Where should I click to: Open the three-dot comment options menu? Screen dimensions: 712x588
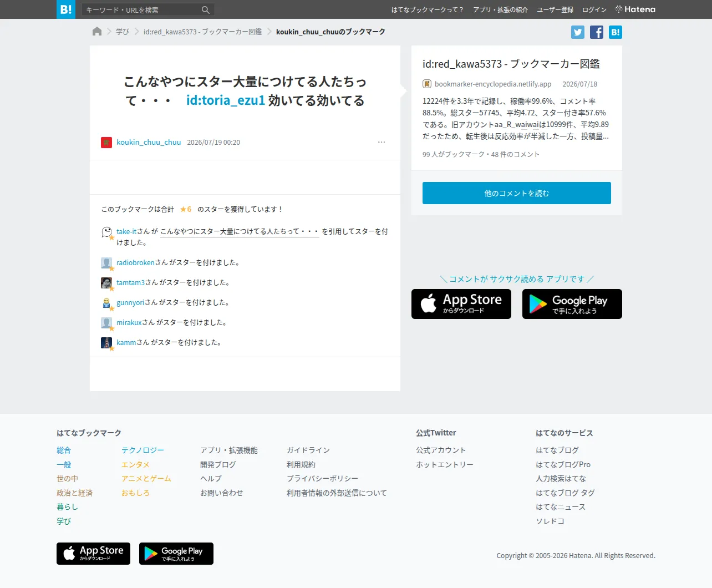coord(382,143)
